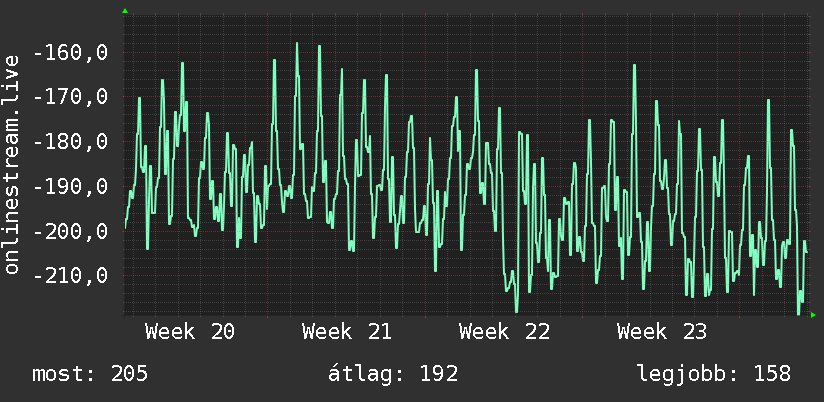
Task: Click the green arrow ending the X-axis
Action: (x=813, y=315)
